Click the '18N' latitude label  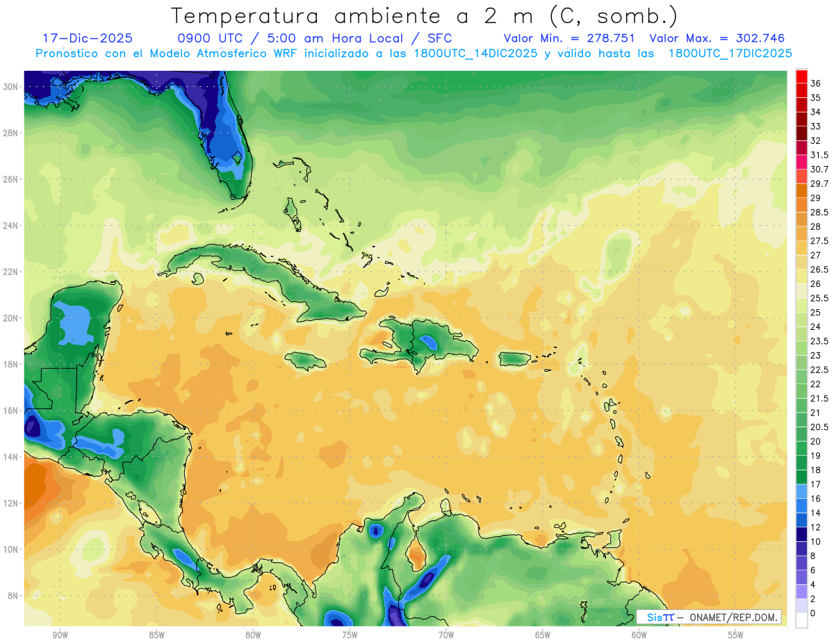tap(10, 364)
